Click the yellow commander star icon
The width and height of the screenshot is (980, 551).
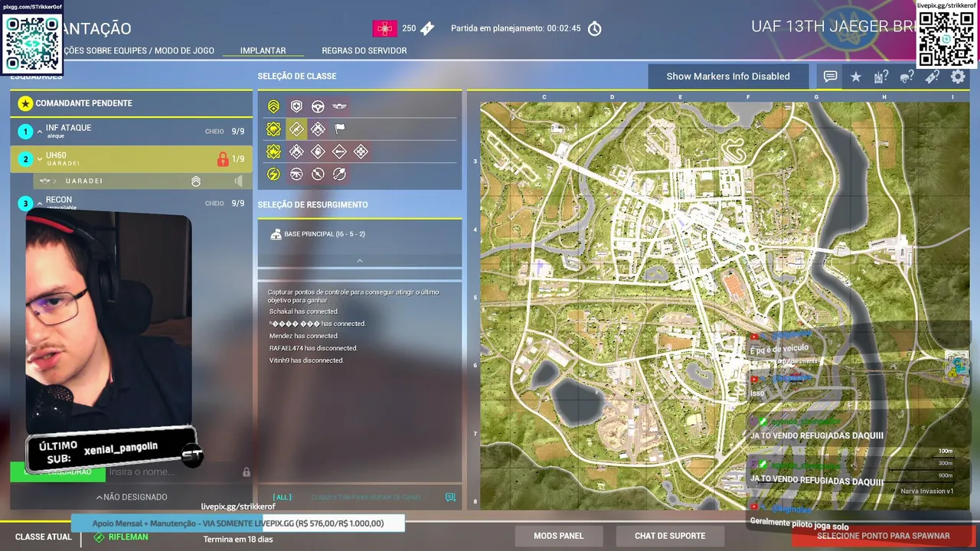(25, 103)
